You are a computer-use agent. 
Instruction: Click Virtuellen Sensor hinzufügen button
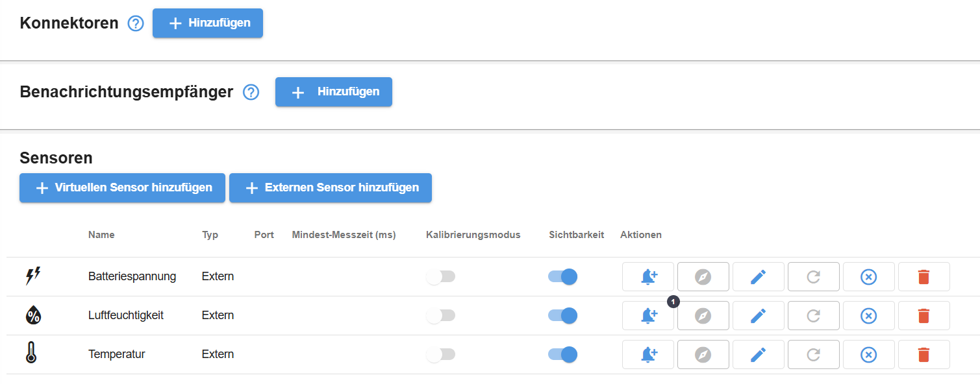tap(122, 188)
